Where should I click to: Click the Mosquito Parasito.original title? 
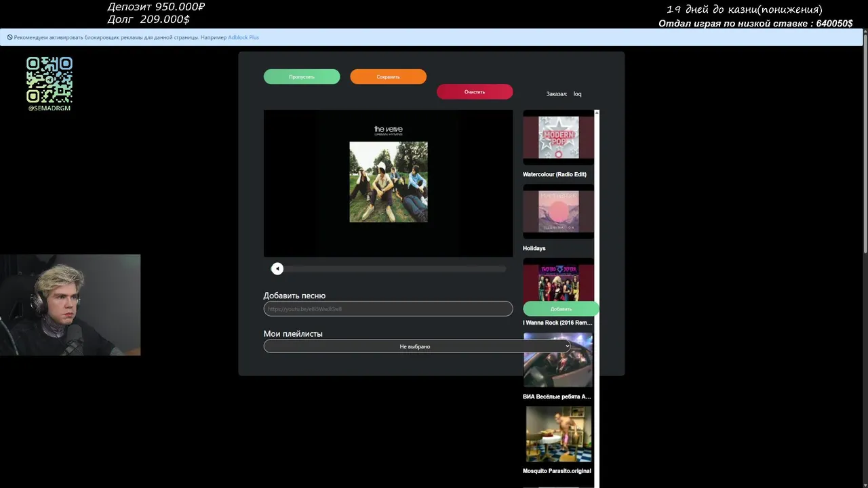[557, 470]
